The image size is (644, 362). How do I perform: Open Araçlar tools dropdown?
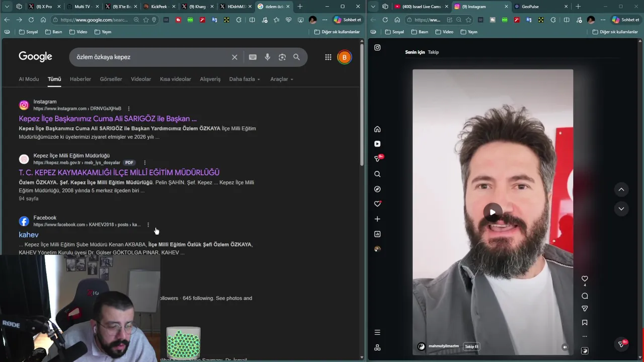[x=282, y=79]
